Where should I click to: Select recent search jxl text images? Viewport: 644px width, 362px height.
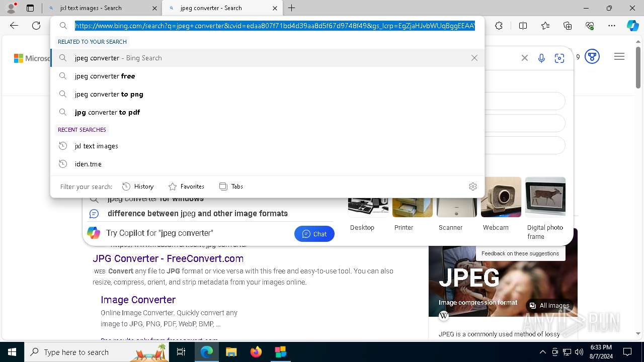[267, 146]
